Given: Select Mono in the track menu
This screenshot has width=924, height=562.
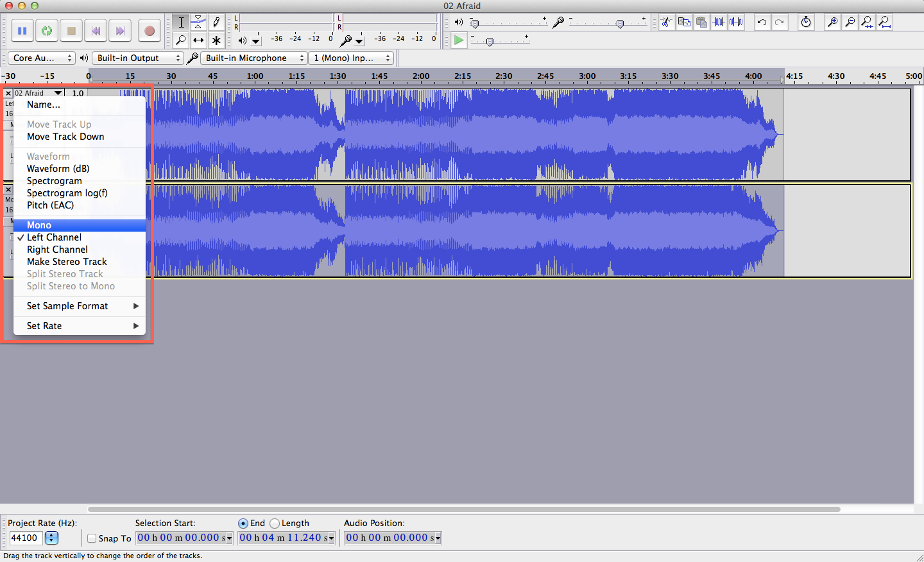Looking at the screenshot, I should click(x=38, y=225).
